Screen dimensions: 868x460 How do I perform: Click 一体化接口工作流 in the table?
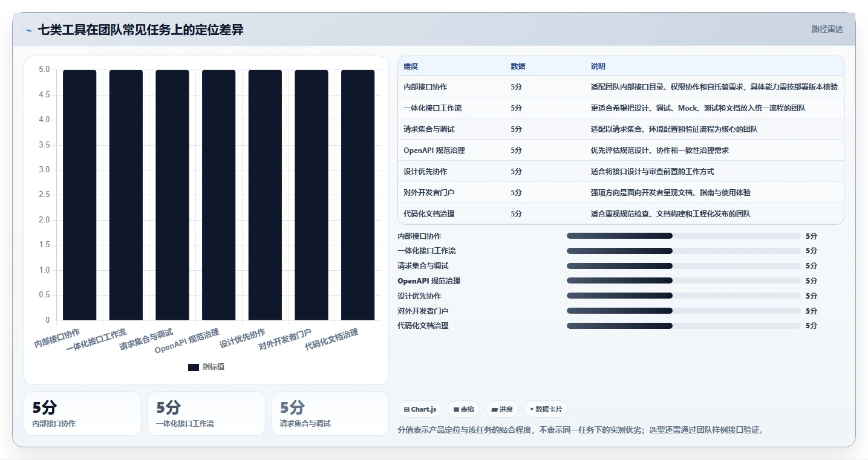coord(432,108)
